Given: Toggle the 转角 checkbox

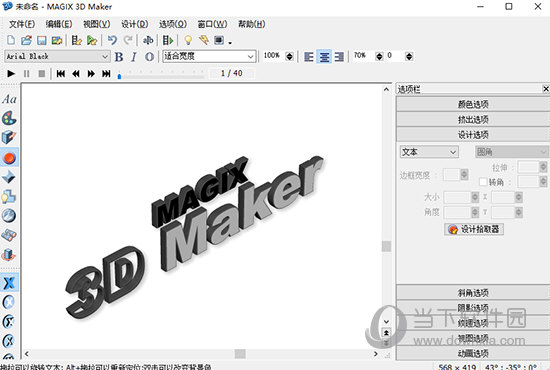Looking at the screenshot, I should click(483, 182).
